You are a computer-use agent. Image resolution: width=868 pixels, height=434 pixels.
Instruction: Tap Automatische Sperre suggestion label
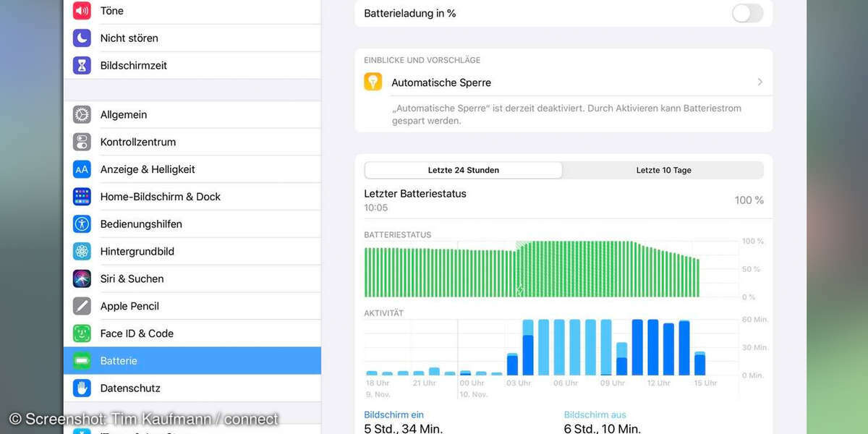pos(441,82)
